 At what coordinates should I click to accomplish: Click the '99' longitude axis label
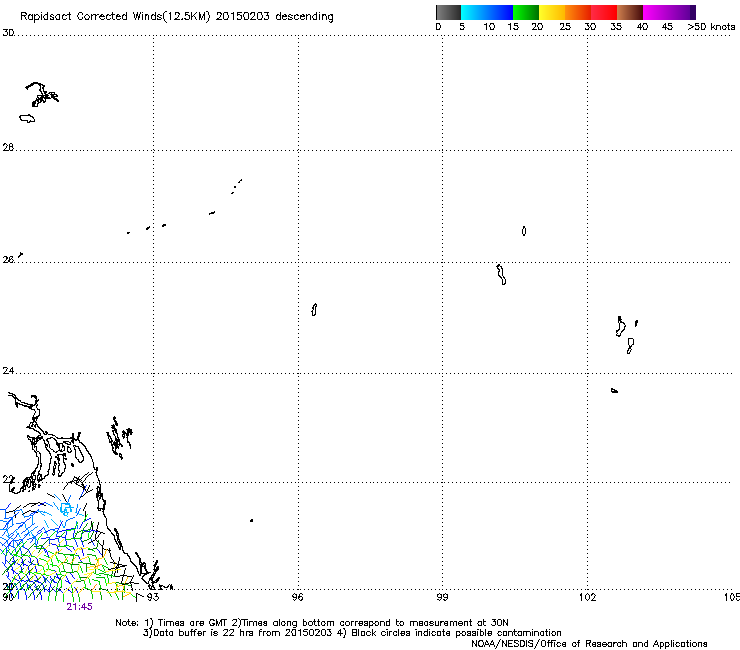pyautogui.click(x=442, y=597)
